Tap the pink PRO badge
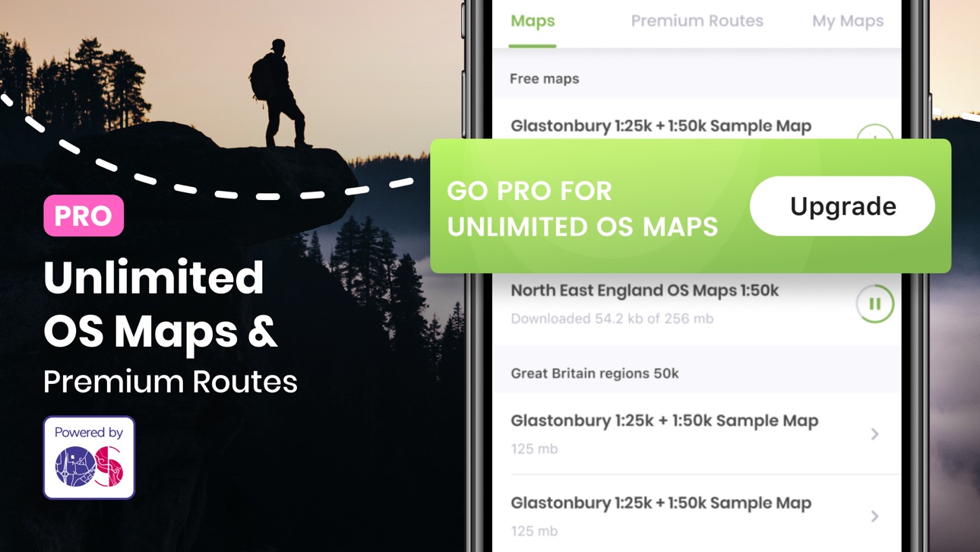980x552 pixels. click(x=84, y=215)
